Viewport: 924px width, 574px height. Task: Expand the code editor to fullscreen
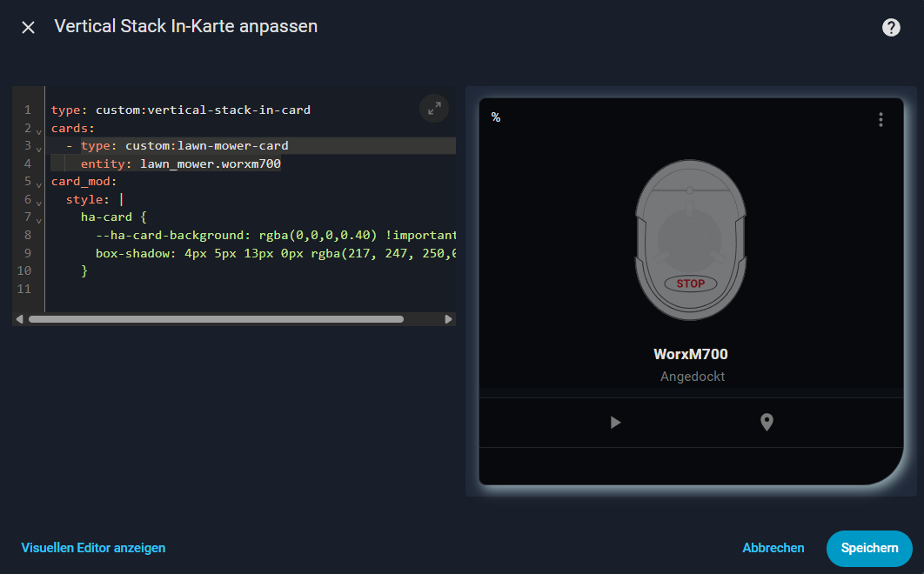click(x=434, y=109)
